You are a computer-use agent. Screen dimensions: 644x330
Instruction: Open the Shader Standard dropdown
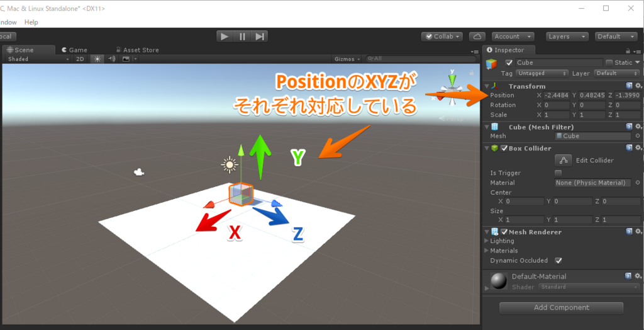[589, 287]
